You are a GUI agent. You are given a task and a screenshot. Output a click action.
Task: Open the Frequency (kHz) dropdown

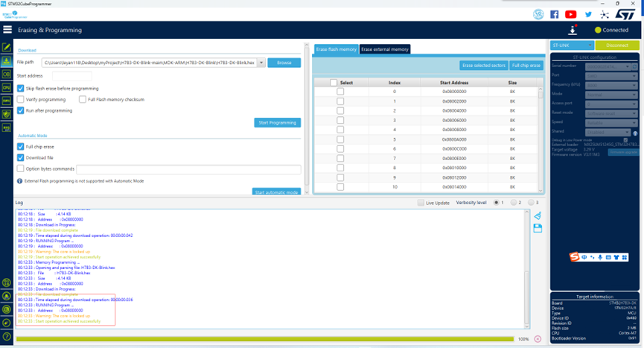coord(611,86)
